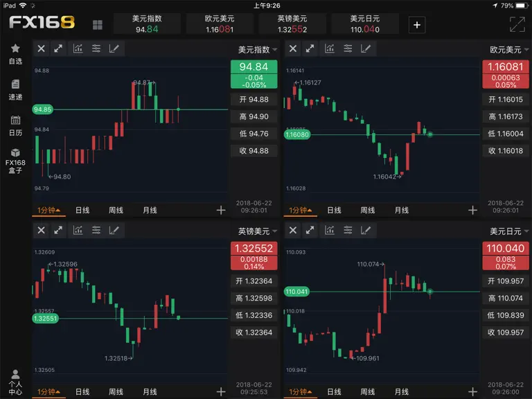Add a new symbol with the top plus button

417,25
